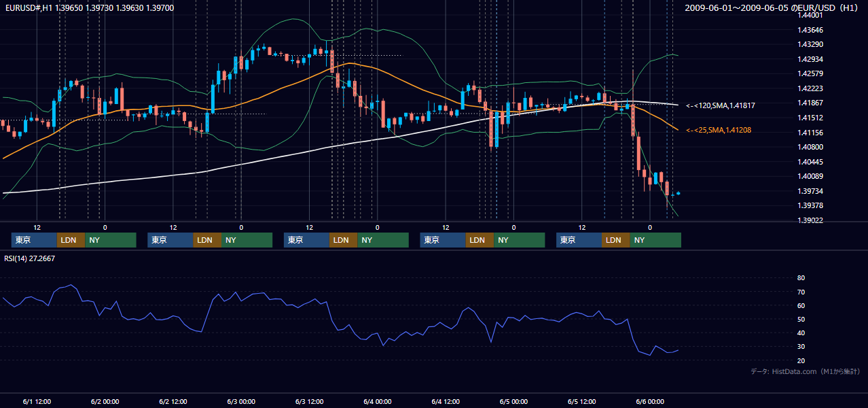Screen dimensions: 868x408
Task: Click the RSI scale value 40
Action: click(801, 333)
